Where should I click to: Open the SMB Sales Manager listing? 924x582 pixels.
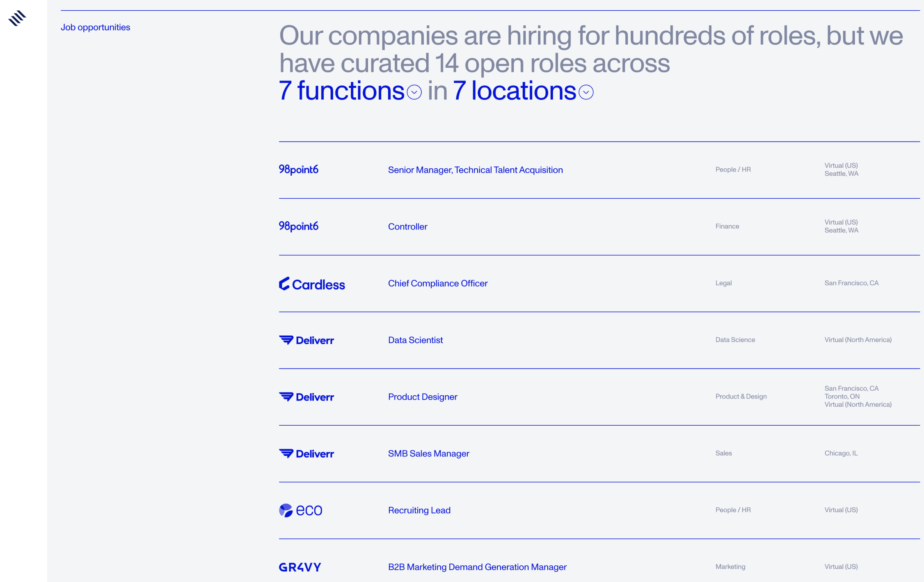click(428, 454)
